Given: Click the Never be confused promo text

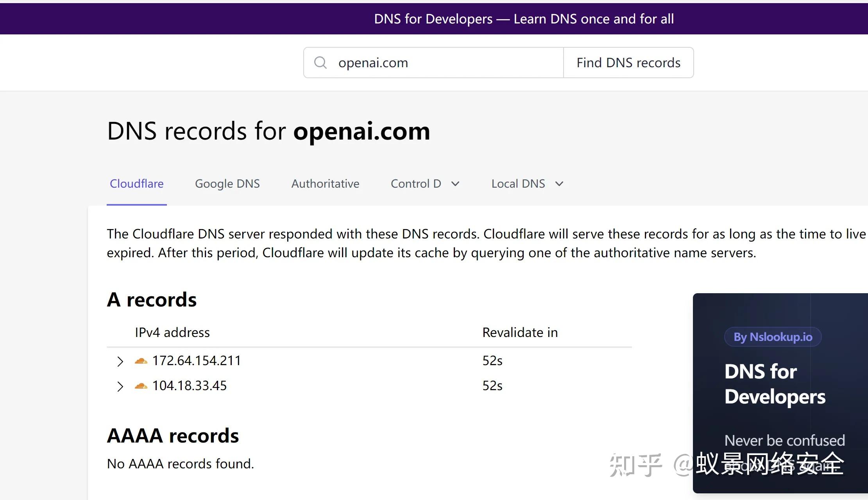Looking at the screenshot, I should (x=785, y=441).
